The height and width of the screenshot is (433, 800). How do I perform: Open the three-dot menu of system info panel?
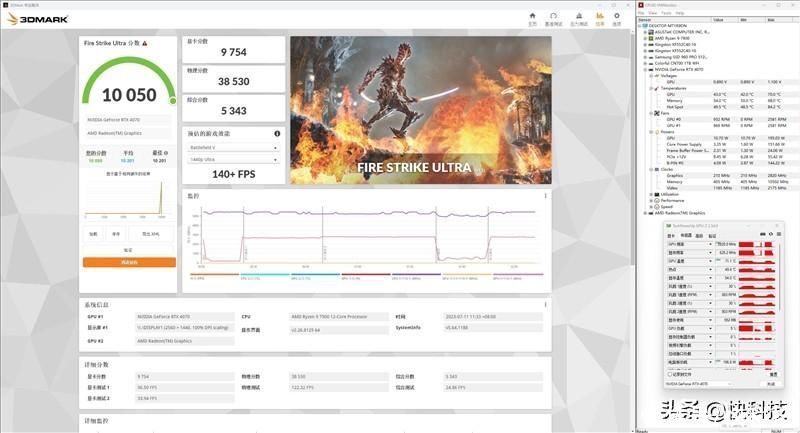point(545,304)
